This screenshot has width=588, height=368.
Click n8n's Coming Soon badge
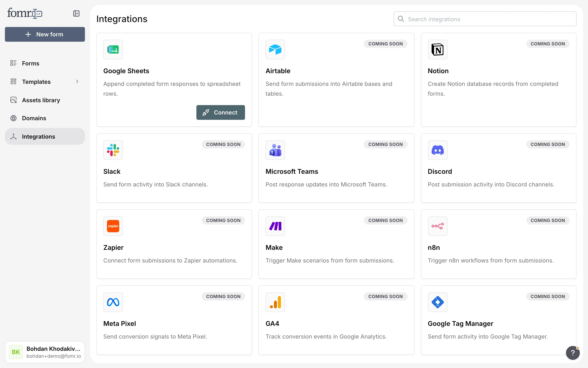[x=548, y=221]
